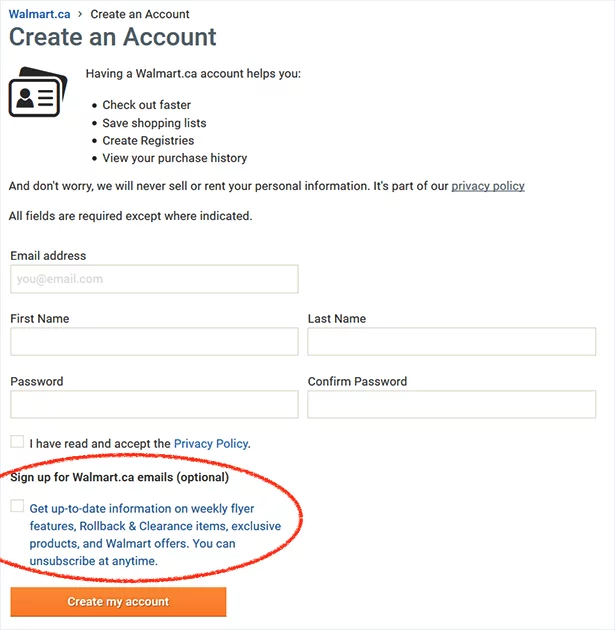Screen dimensions: 615x630
Task: Click the 'Last Name' field label
Action: 337,319
